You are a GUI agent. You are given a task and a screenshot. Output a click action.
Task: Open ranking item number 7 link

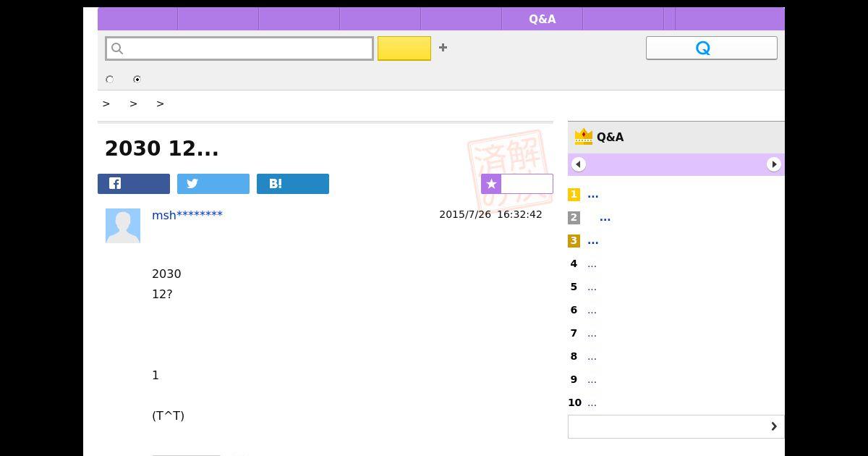(x=592, y=334)
